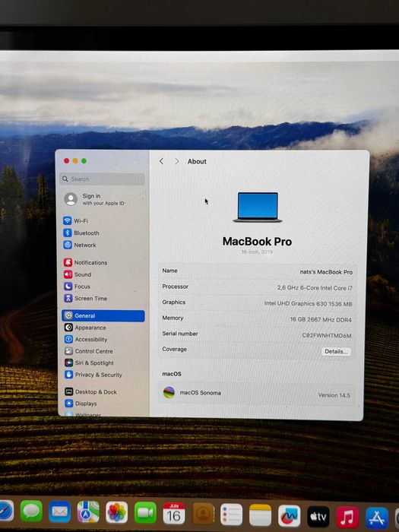Open Notes from the Dock

(x=260, y=515)
